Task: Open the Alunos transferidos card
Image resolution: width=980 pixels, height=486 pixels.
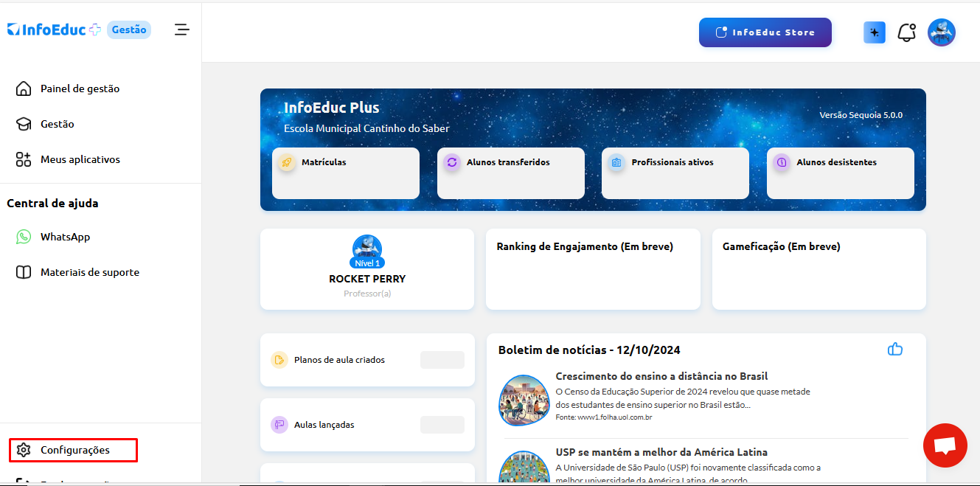Action: coord(511,173)
